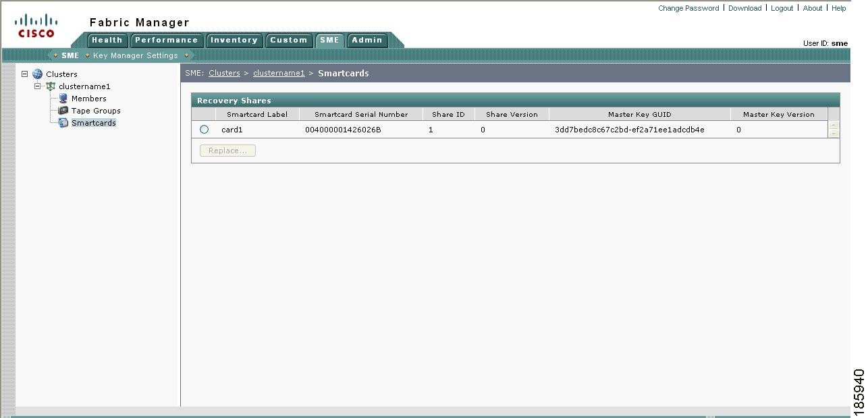Open the Health tab
This screenshot has width=868, height=418.
coord(107,41)
